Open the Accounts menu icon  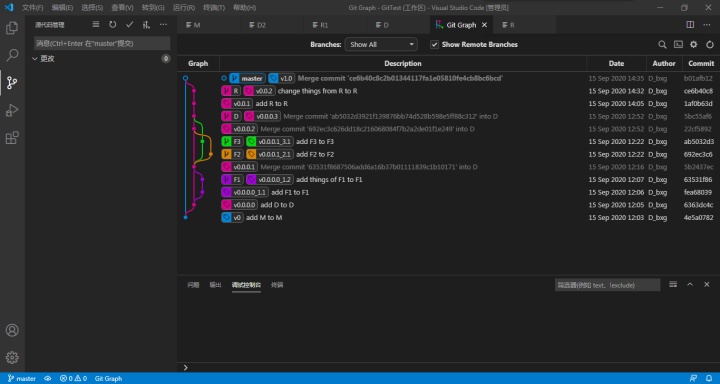12,330
